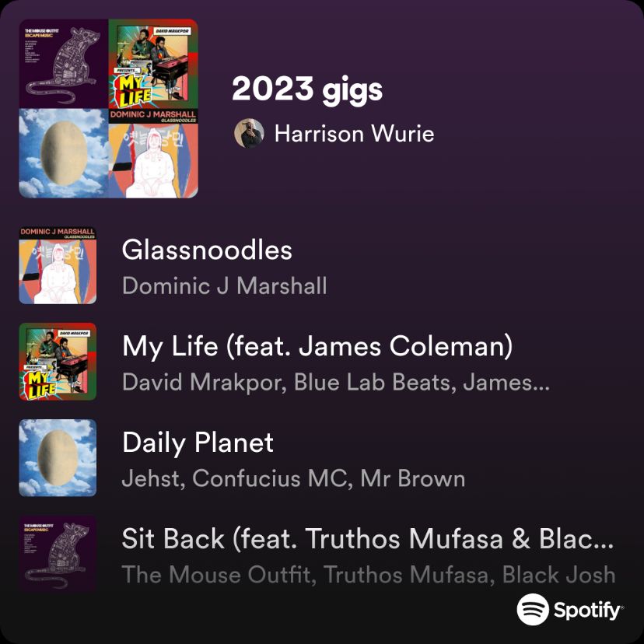Click the Spotify logo icon
644x644 pixels.
[x=532, y=609]
